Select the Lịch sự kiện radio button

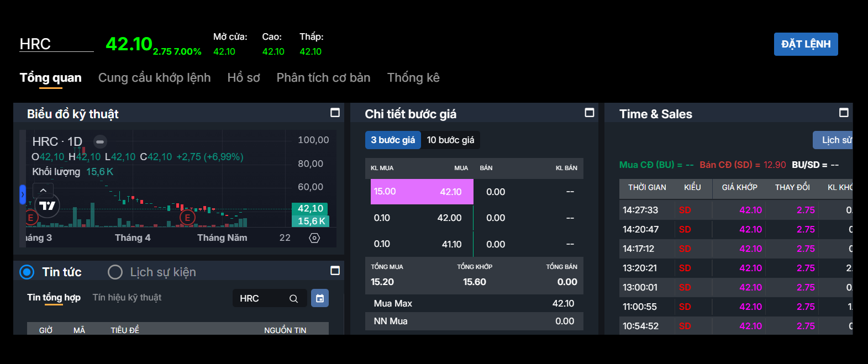tap(115, 272)
